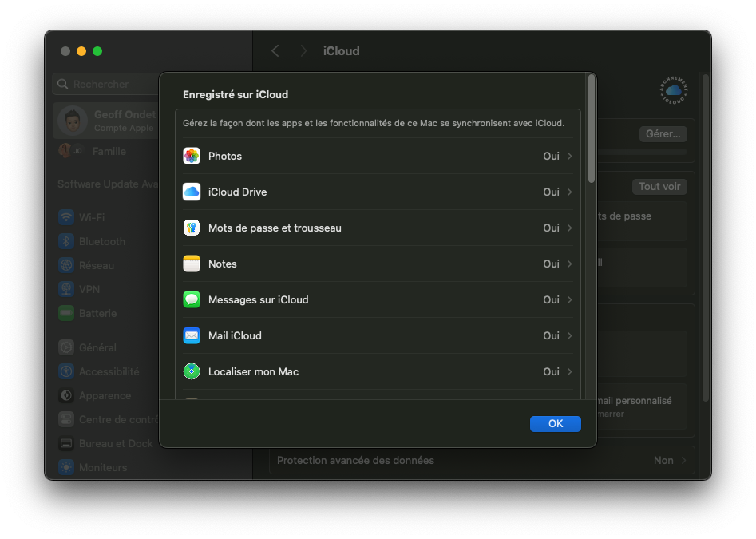Click the Gérer... storage button
The image size is (756, 539).
(x=663, y=133)
